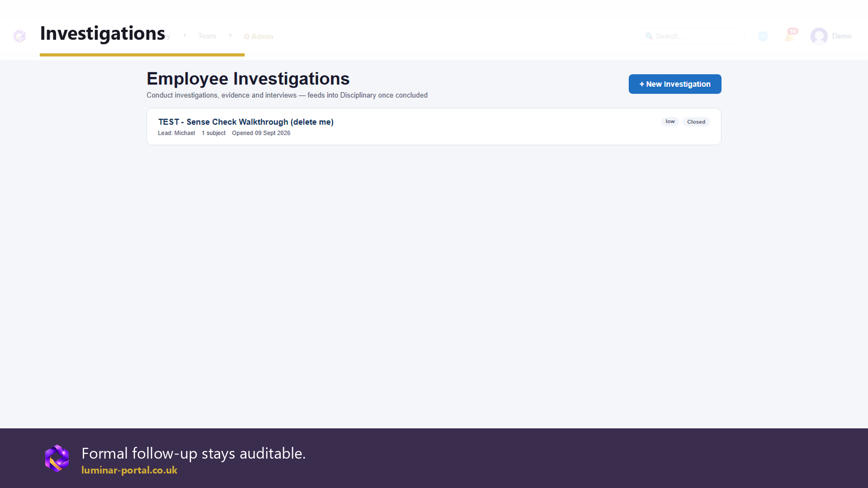Open the notifications bell with badge

click(x=790, y=35)
